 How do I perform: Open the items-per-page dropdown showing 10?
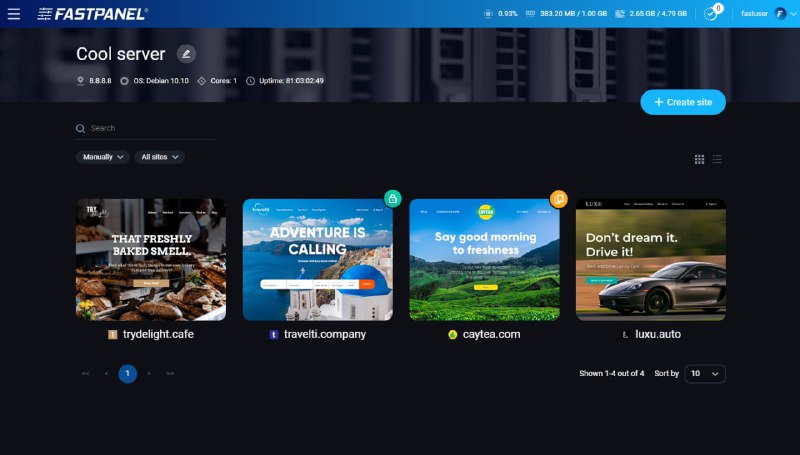coord(705,373)
